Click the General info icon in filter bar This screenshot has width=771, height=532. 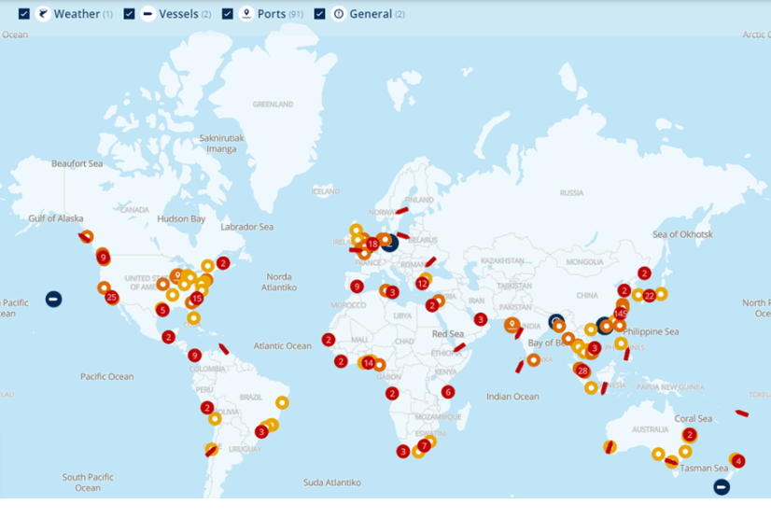tap(338, 14)
